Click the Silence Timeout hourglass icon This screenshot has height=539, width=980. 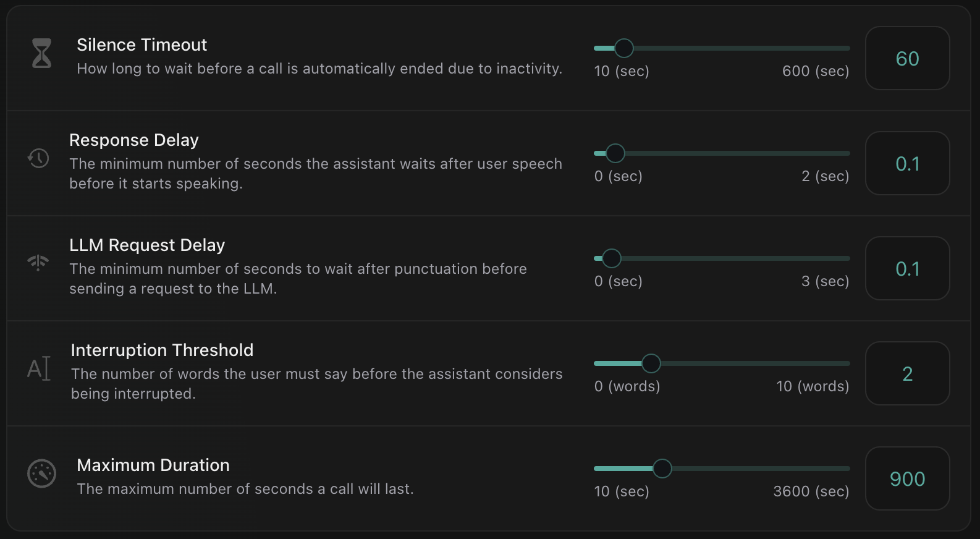pos(41,53)
